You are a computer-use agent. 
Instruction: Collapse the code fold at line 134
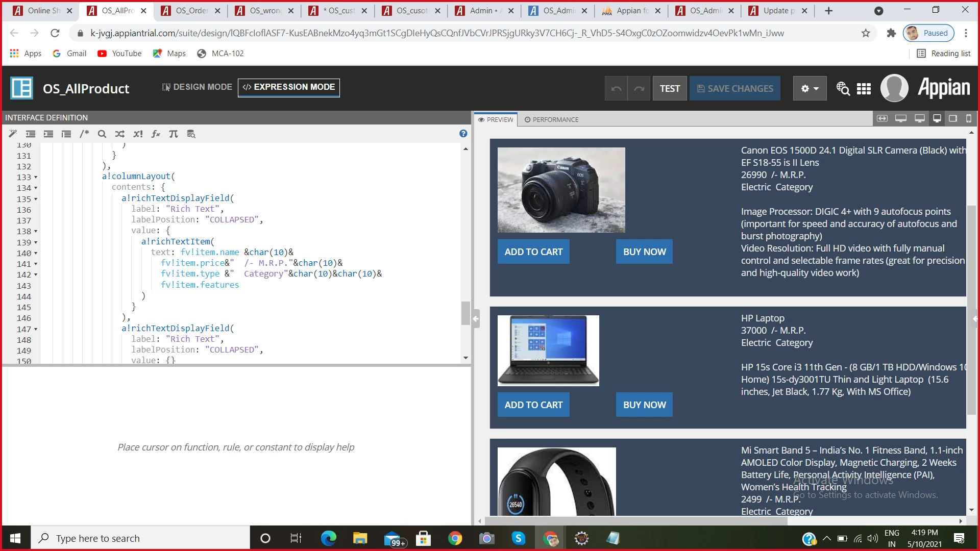pyautogui.click(x=36, y=188)
